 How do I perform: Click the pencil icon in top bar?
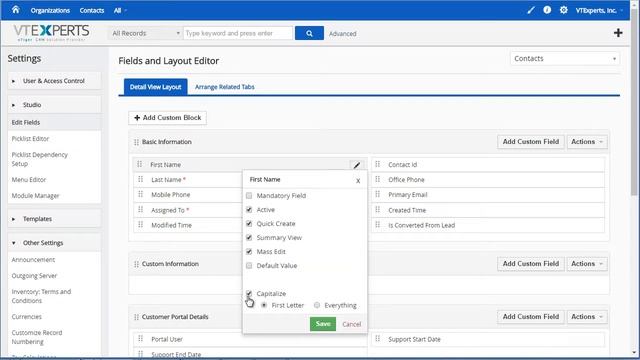[531, 10]
